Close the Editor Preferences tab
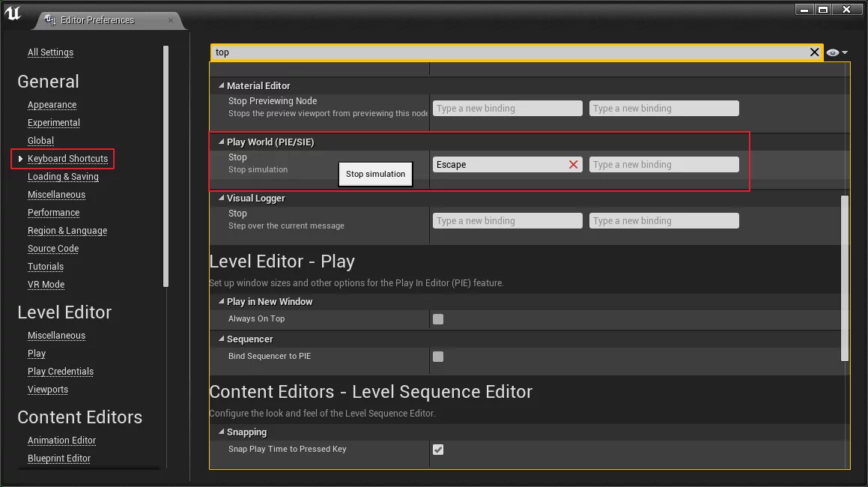868x487 pixels. tap(171, 20)
